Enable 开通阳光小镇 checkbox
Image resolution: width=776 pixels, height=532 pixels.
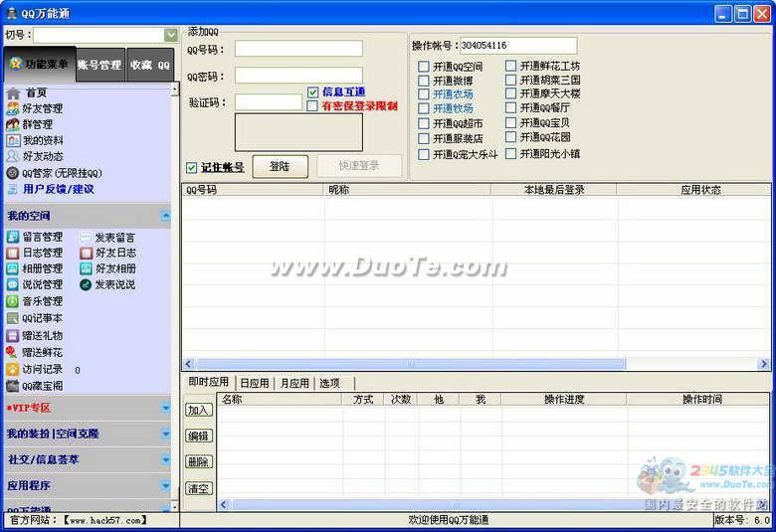[510, 154]
